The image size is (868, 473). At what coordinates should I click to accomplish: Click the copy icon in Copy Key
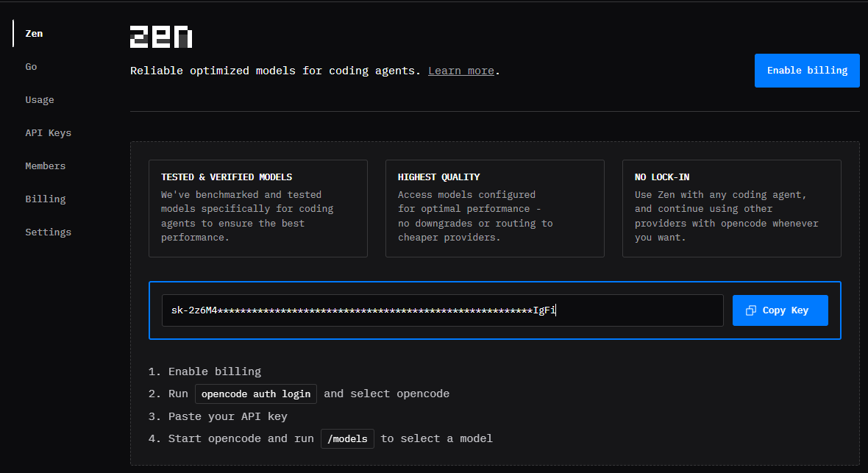750,310
